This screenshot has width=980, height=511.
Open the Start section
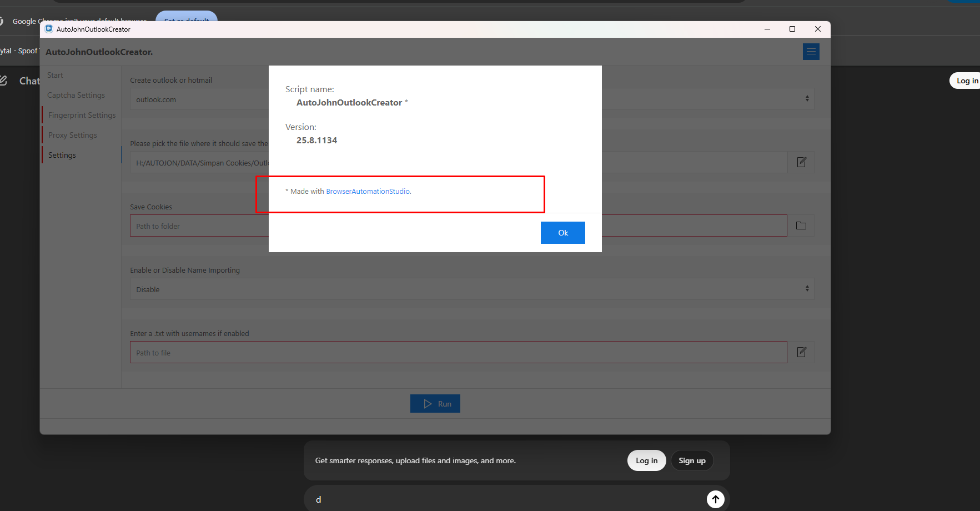pos(55,74)
